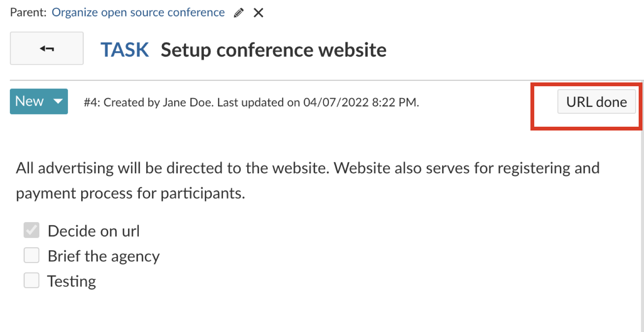The width and height of the screenshot is (644, 332).
Task: Edit the title Setup conference website
Action: point(273,50)
